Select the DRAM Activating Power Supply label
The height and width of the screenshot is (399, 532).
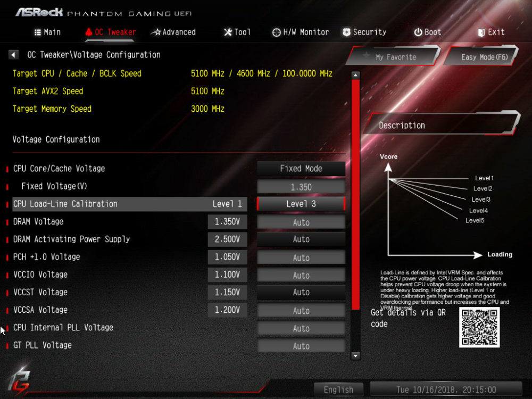72,239
